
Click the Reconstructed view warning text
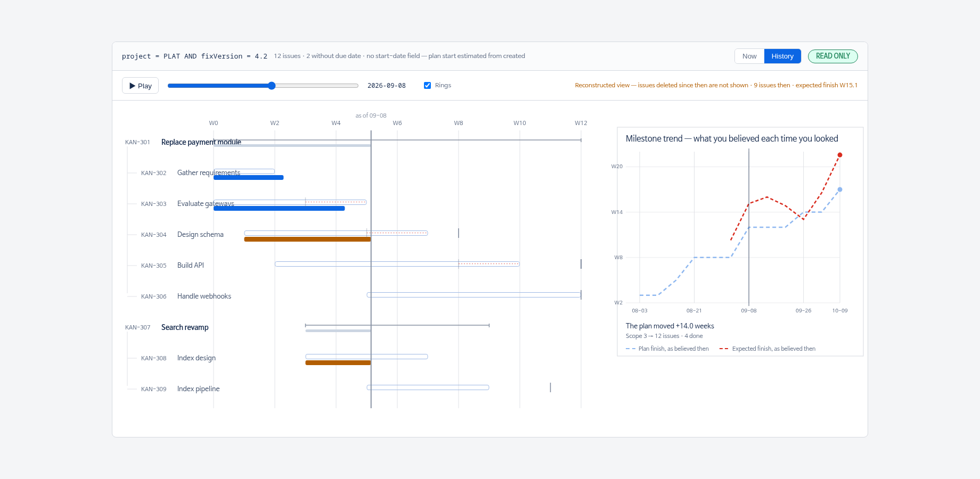[716, 85]
